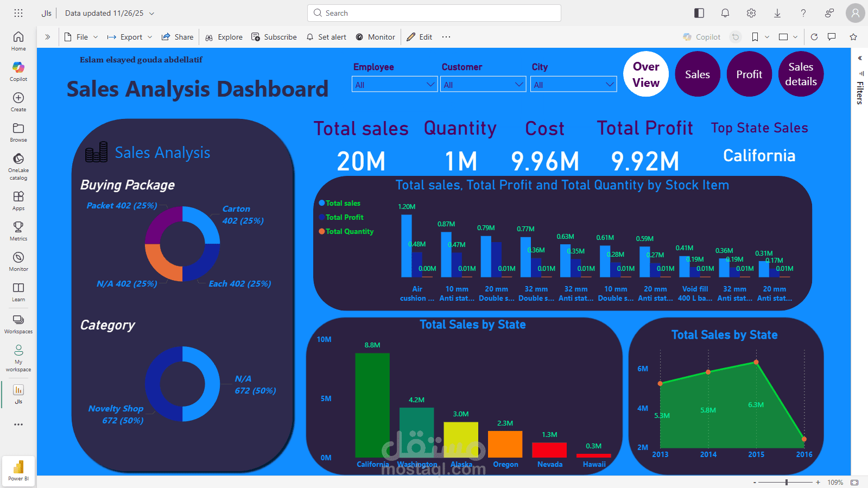Open the Export menu dropdown

[x=130, y=37]
